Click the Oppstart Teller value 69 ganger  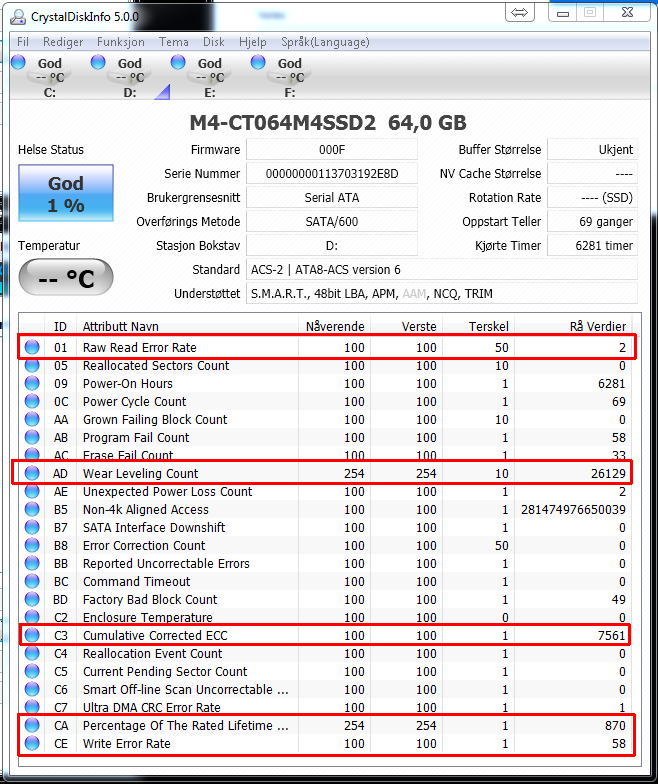(x=592, y=222)
